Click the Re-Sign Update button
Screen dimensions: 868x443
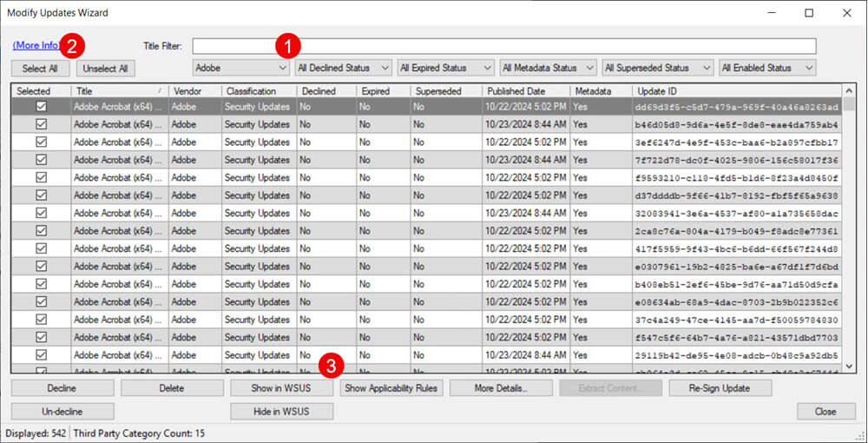(720, 388)
